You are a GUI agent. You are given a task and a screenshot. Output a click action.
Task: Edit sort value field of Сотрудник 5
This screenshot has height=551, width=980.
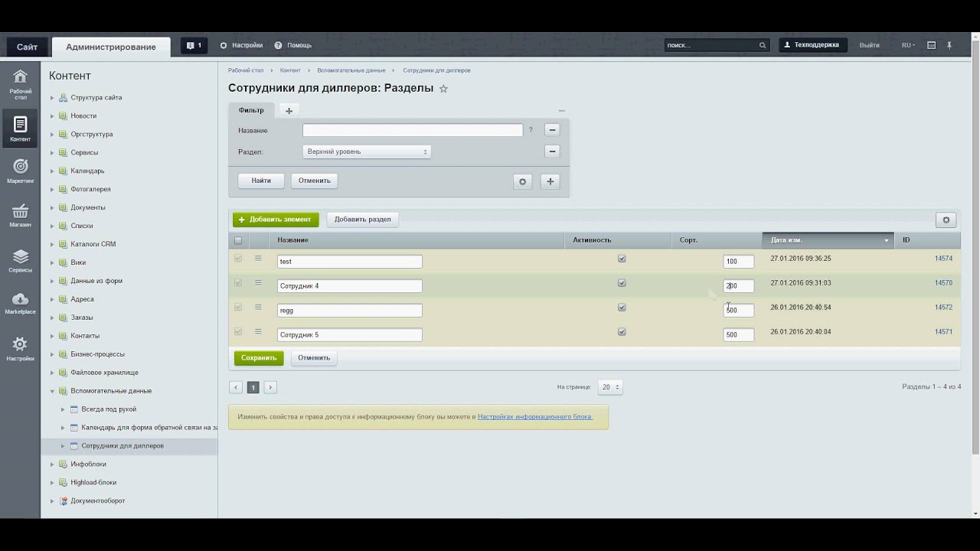click(738, 335)
